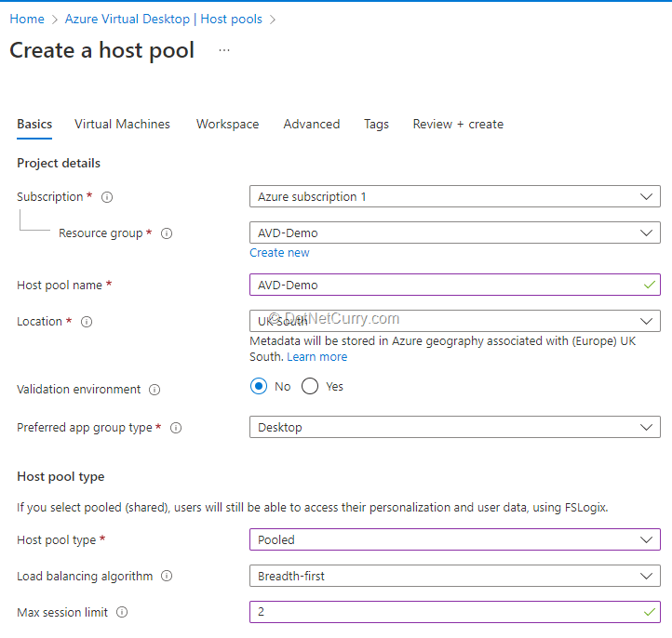Viewport: 672px width, 638px height.
Task: Switch to the Virtual Machines tab
Action: click(122, 125)
